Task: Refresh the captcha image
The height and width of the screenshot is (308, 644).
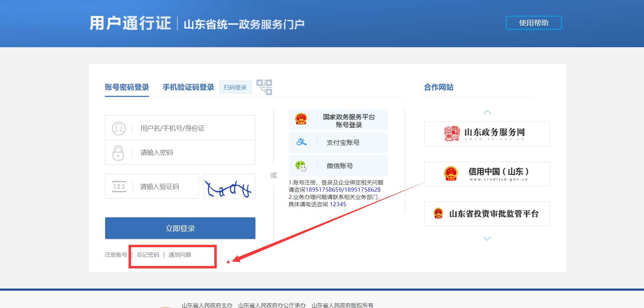Action: [230, 186]
